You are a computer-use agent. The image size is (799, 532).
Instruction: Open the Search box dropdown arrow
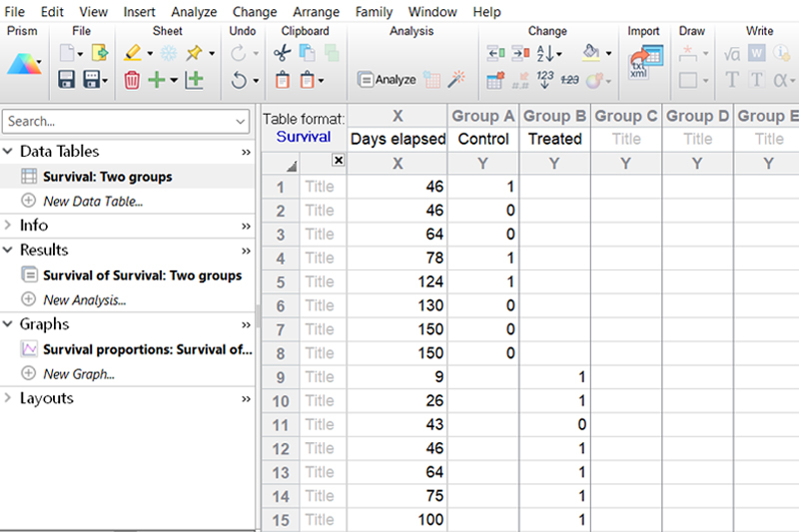click(241, 122)
